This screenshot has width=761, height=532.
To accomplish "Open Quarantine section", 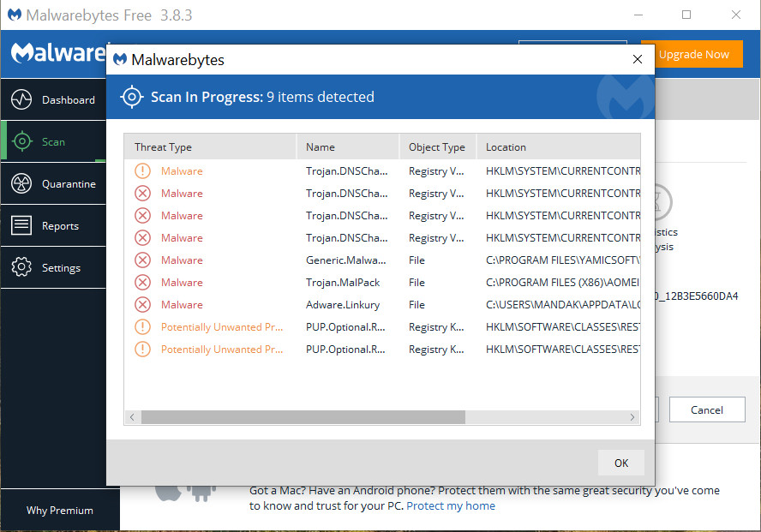I will [x=53, y=183].
